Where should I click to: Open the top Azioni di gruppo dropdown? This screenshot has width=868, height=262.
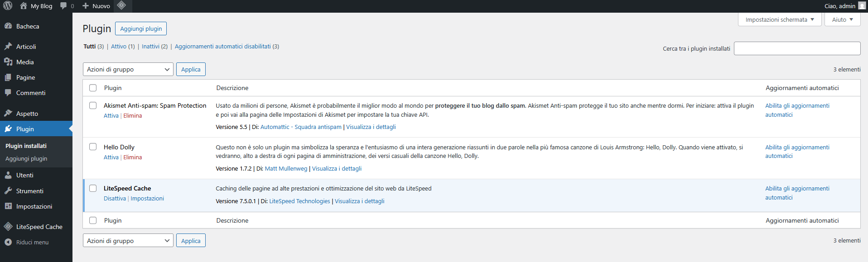(x=128, y=69)
